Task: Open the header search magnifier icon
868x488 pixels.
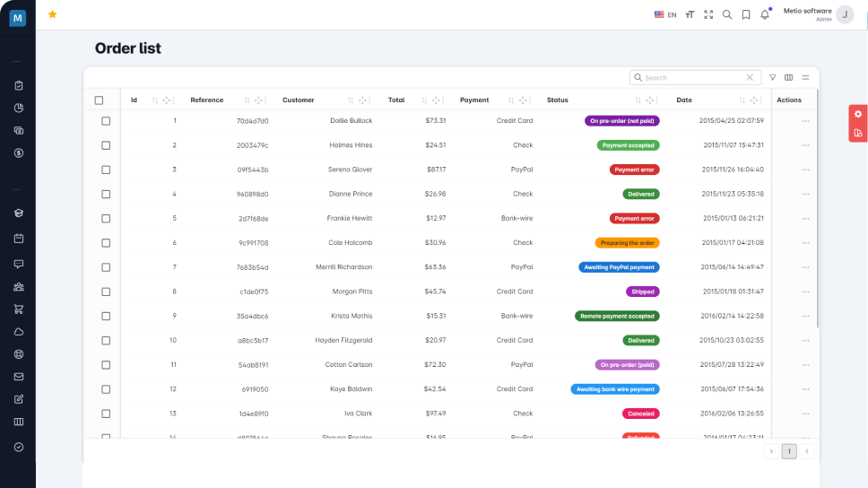Action: click(x=727, y=15)
